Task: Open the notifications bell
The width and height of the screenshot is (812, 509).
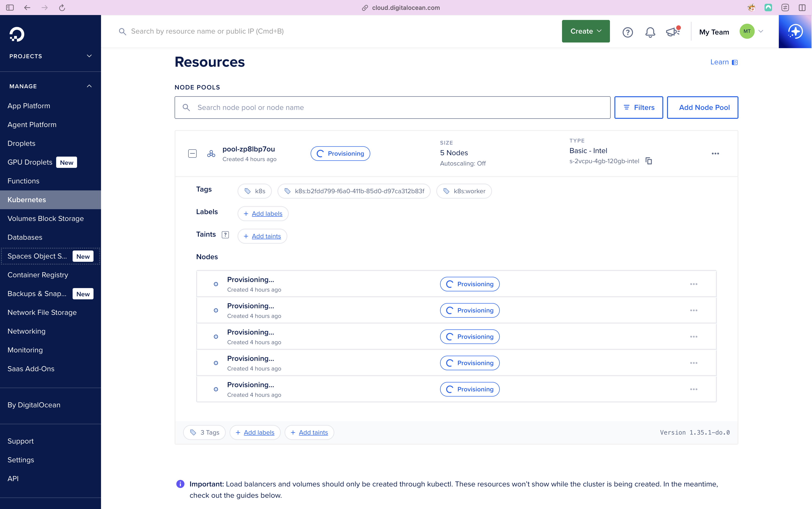Action: (x=650, y=32)
